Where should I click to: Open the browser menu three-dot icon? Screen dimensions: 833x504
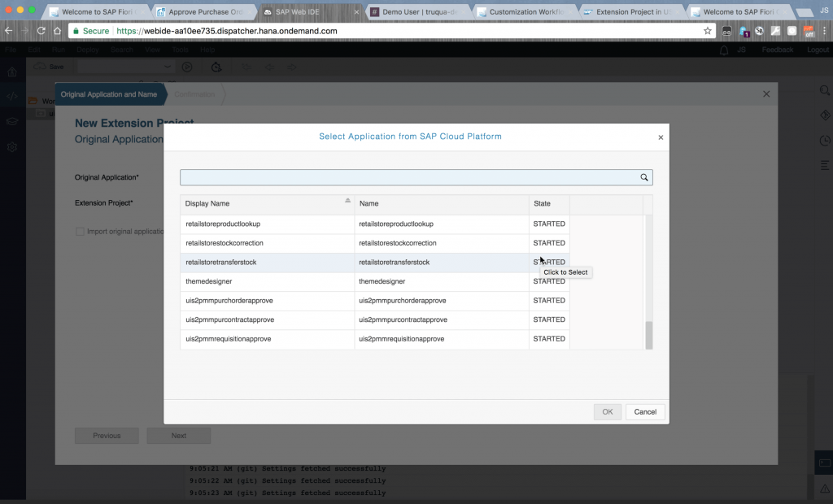825,31
